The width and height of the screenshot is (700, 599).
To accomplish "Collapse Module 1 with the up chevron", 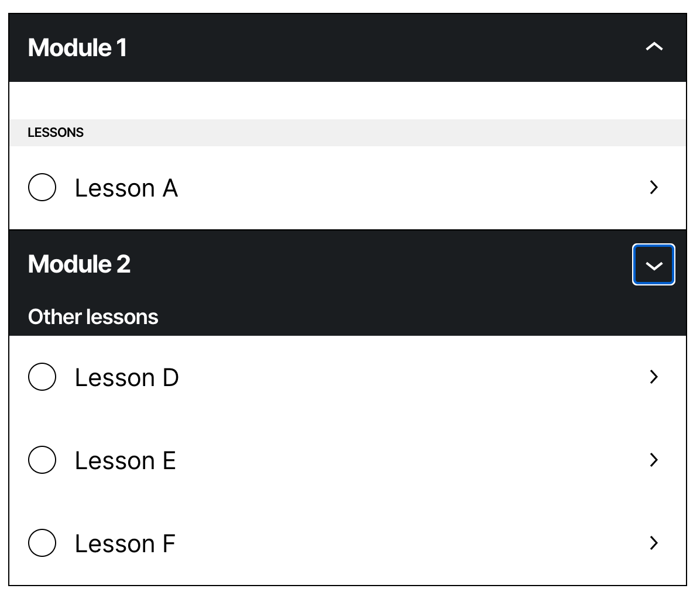I will point(654,47).
